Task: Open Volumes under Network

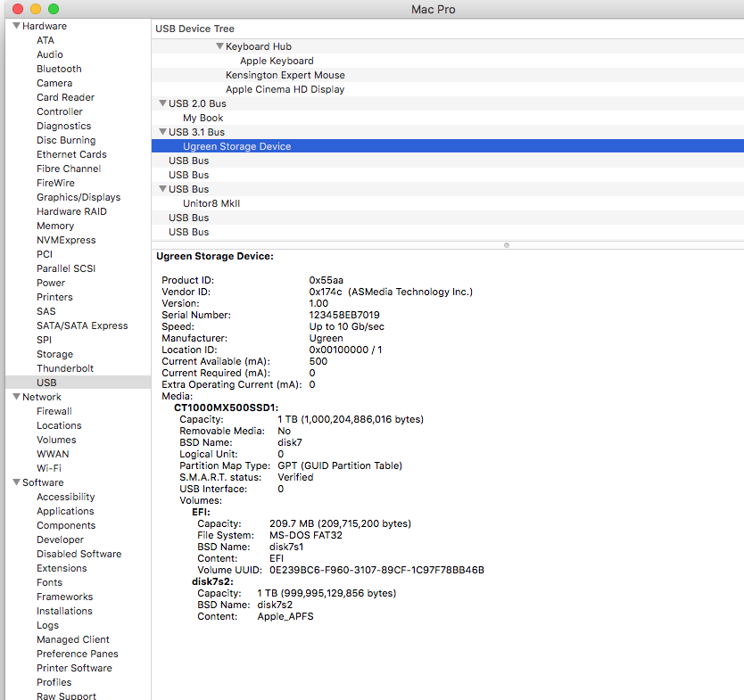Action: click(56, 440)
